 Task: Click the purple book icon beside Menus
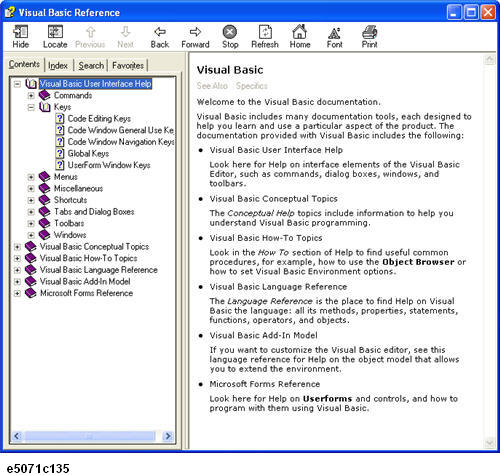coord(44,177)
